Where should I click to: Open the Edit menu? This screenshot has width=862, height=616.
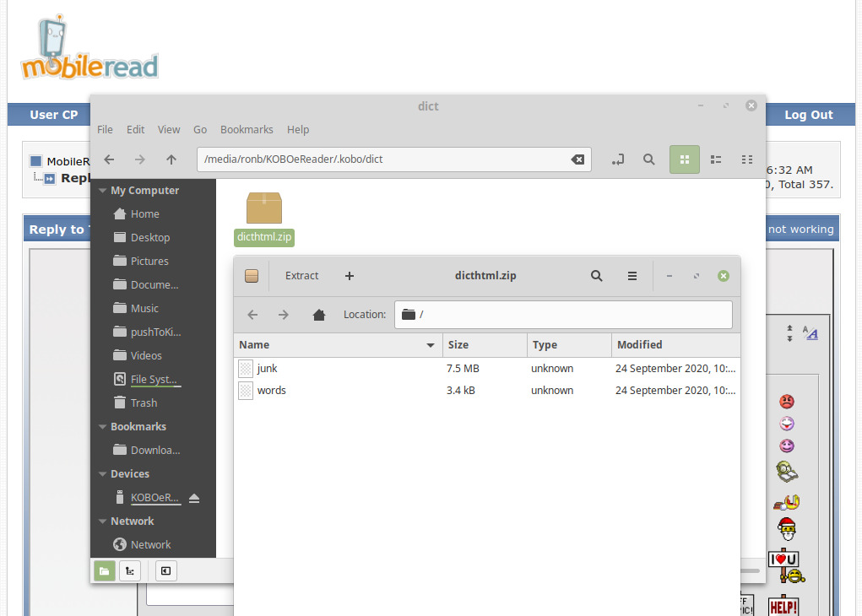tap(135, 130)
